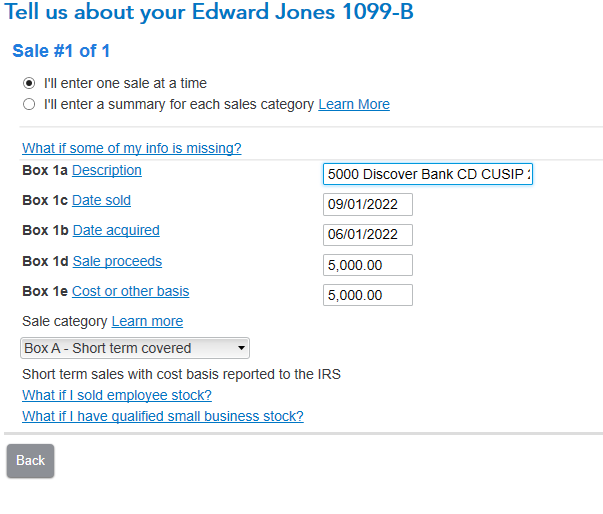Click the Date sold field showing 09/01/2022
Screen dimensions: 603x514
[x=368, y=204]
